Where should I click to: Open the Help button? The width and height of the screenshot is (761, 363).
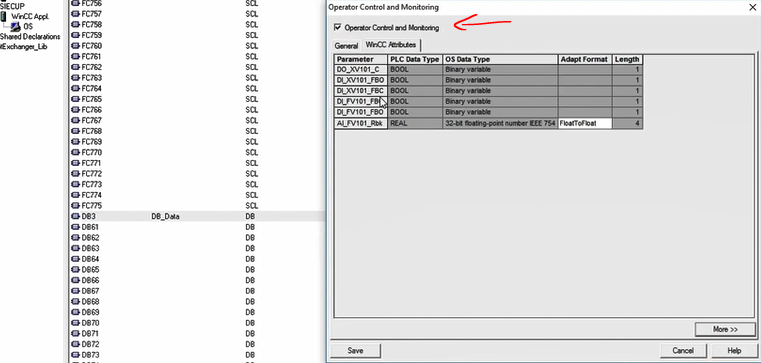(734, 350)
